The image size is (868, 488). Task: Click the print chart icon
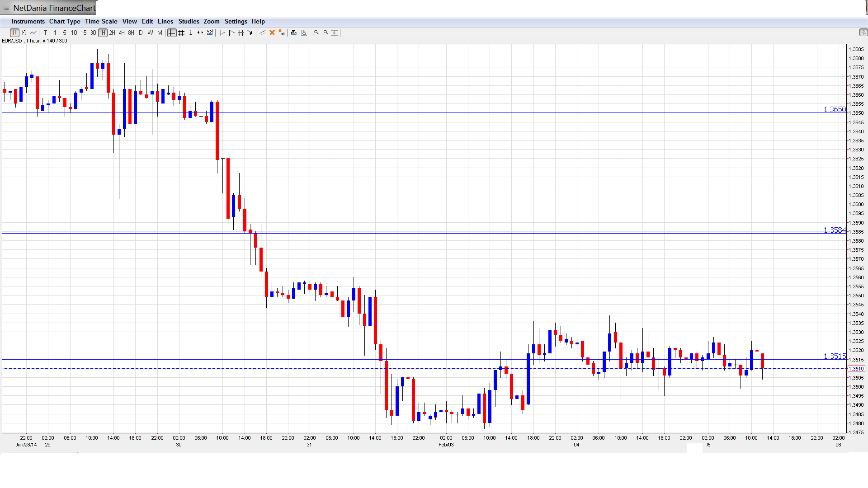(x=294, y=33)
